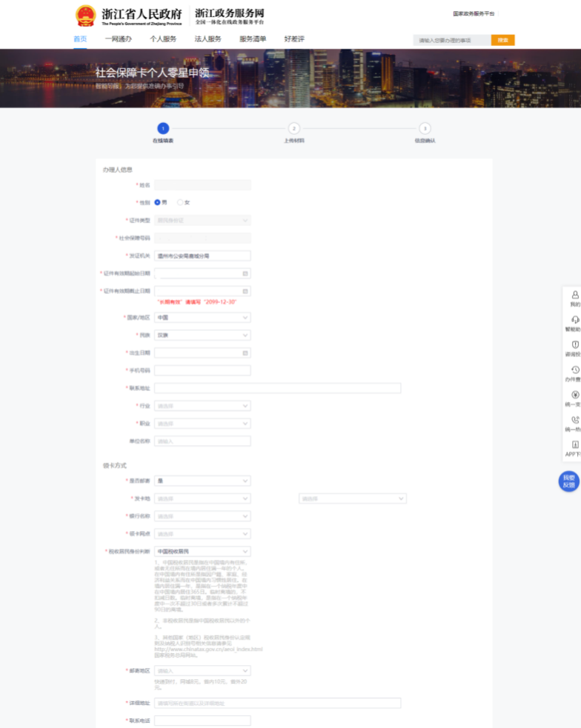The width and height of the screenshot is (581, 728).
Task: Open the 一网通办 nav item
Action: point(119,39)
